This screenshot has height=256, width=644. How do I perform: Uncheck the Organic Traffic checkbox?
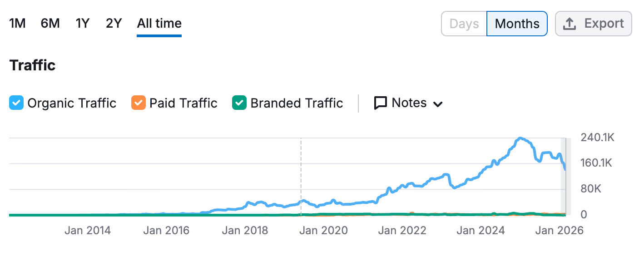[16, 103]
